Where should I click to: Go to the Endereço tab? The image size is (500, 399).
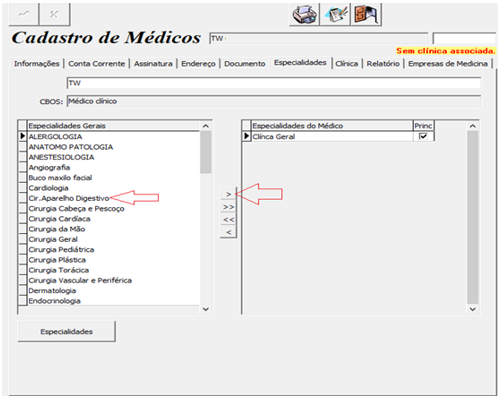click(198, 63)
